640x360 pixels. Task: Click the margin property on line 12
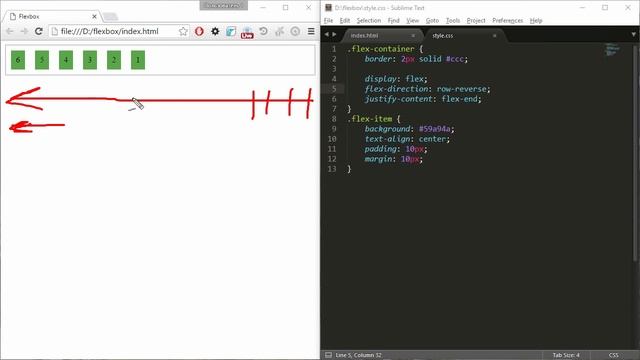(378, 159)
